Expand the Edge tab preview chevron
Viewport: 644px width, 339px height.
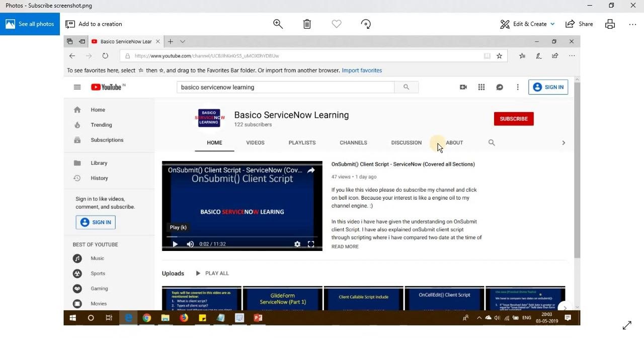point(183,41)
